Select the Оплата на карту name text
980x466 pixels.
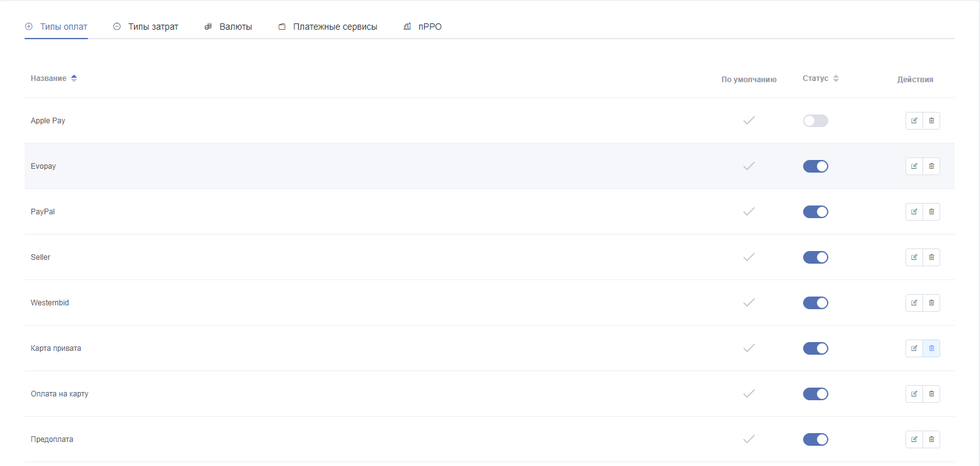[x=59, y=394]
